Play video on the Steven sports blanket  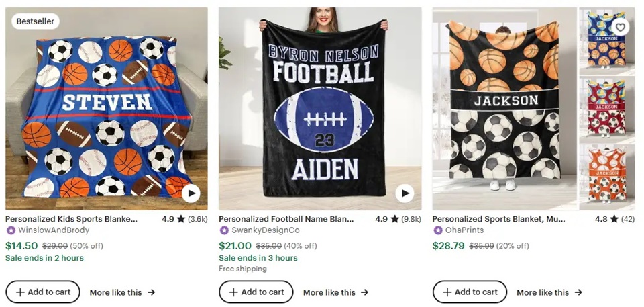191,194
